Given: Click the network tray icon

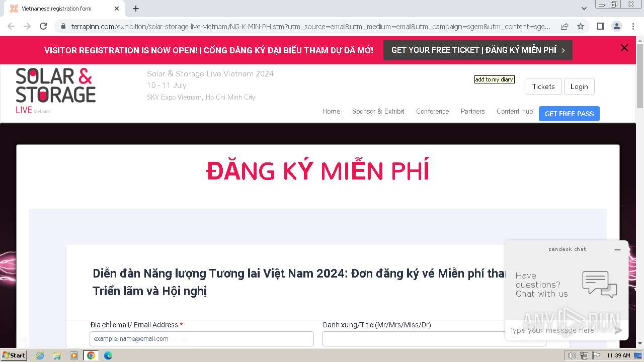Looking at the screenshot, I should pyautogui.click(x=584, y=355).
